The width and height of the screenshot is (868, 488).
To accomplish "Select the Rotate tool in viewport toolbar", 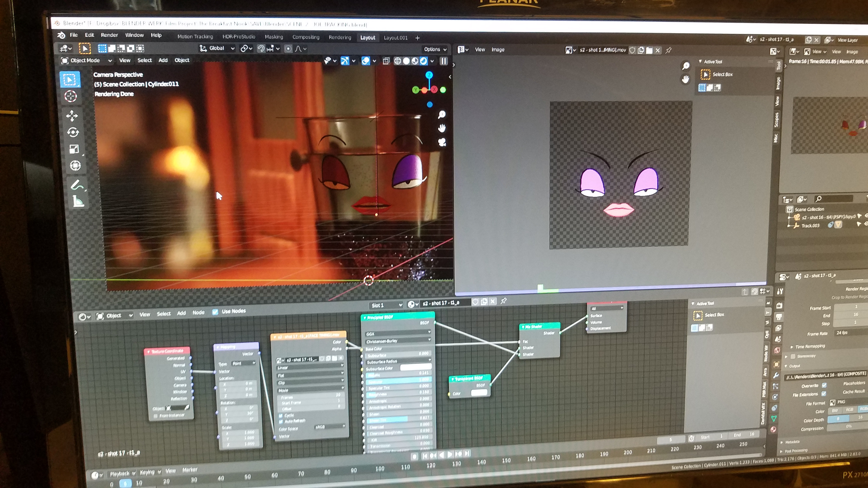I will point(73,132).
